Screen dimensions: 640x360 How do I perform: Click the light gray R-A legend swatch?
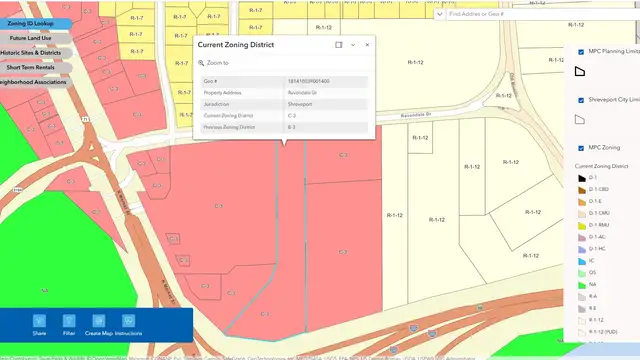(582, 297)
